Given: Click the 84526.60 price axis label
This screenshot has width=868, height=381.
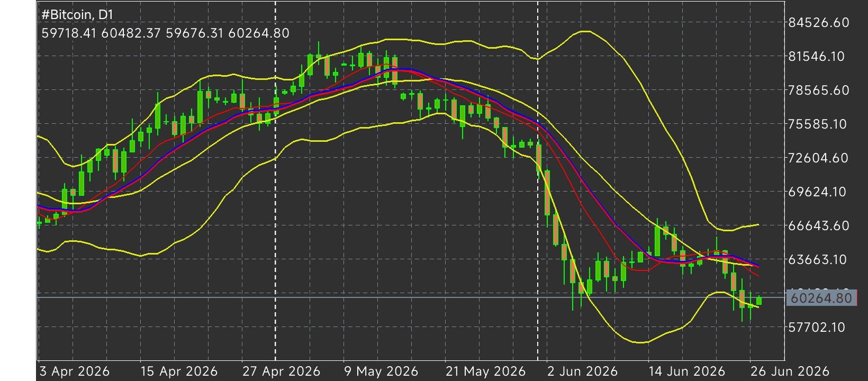Looking at the screenshot, I should pyautogui.click(x=819, y=23).
